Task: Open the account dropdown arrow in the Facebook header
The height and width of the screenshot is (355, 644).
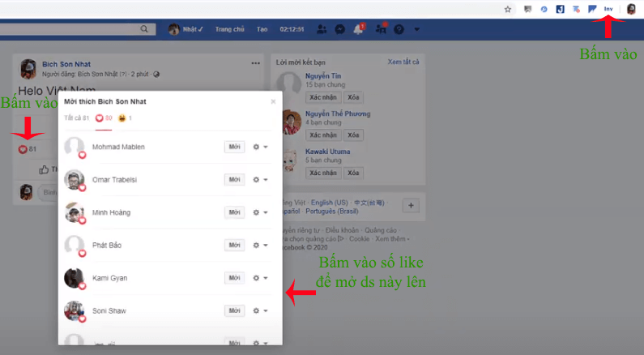Action: coord(417,29)
